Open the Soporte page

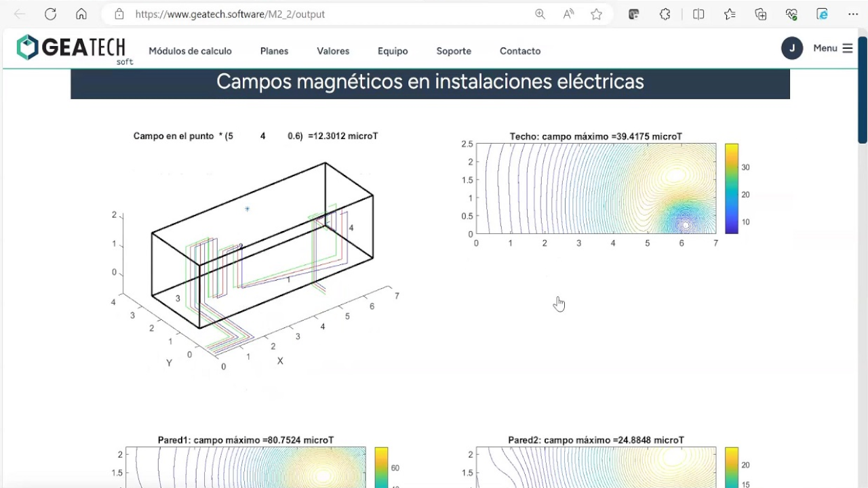click(454, 51)
